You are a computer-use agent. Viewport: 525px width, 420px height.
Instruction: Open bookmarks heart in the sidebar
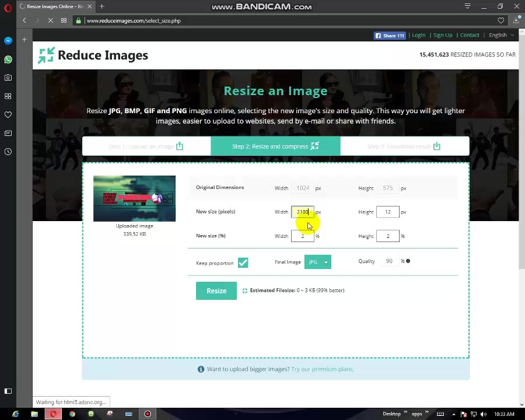[8, 114]
